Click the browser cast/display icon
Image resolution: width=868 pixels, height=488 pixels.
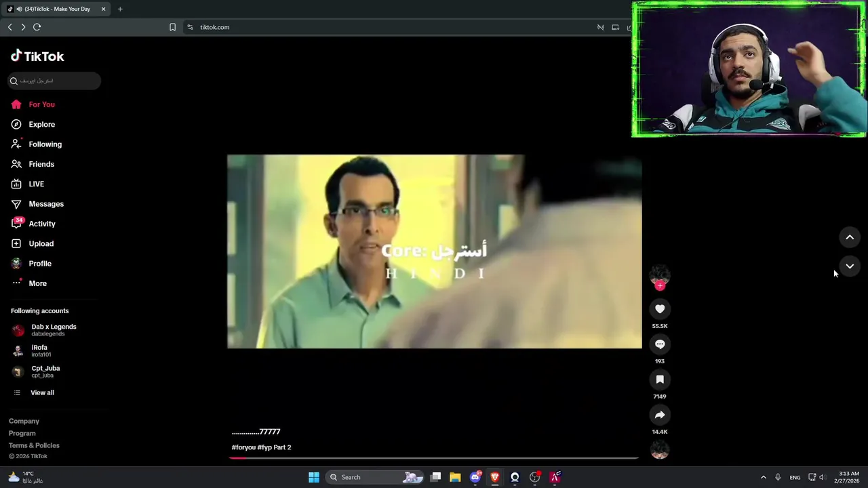coord(615,27)
